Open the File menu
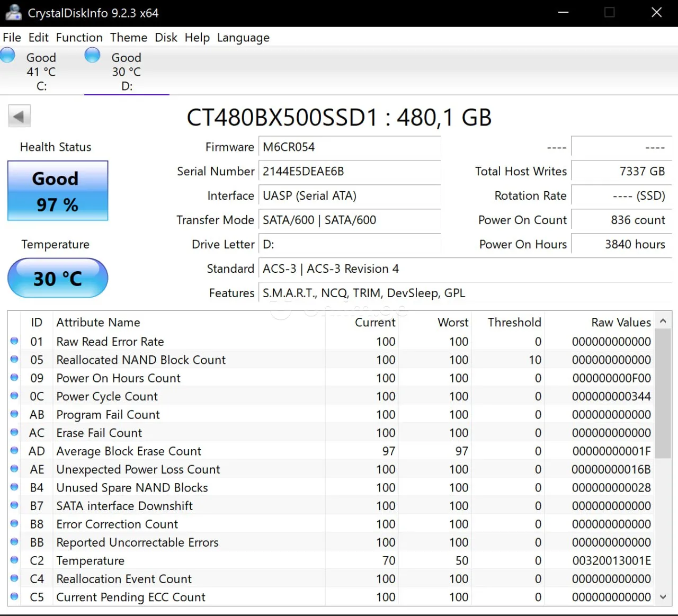This screenshot has height=616, width=678. coord(12,38)
